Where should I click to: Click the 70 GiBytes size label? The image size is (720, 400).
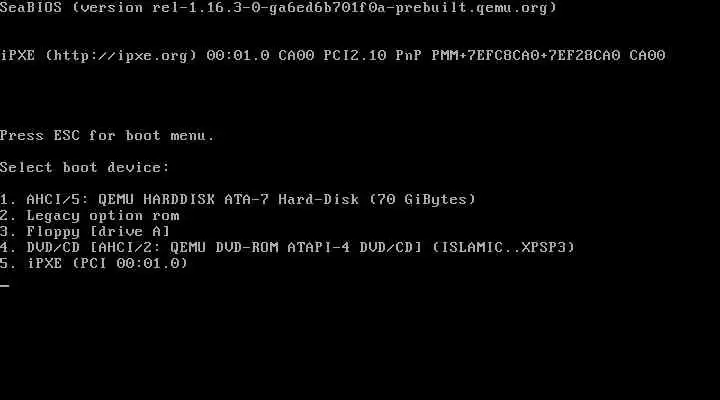coord(422,200)
